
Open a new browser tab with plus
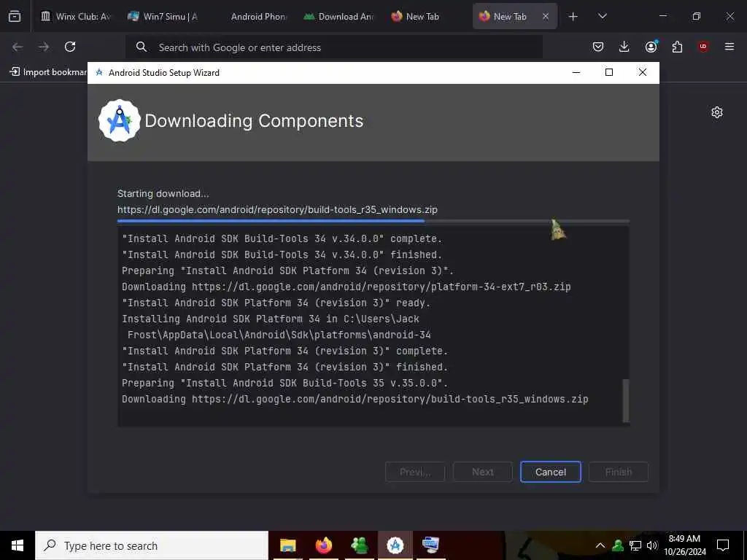coord(573,16)
